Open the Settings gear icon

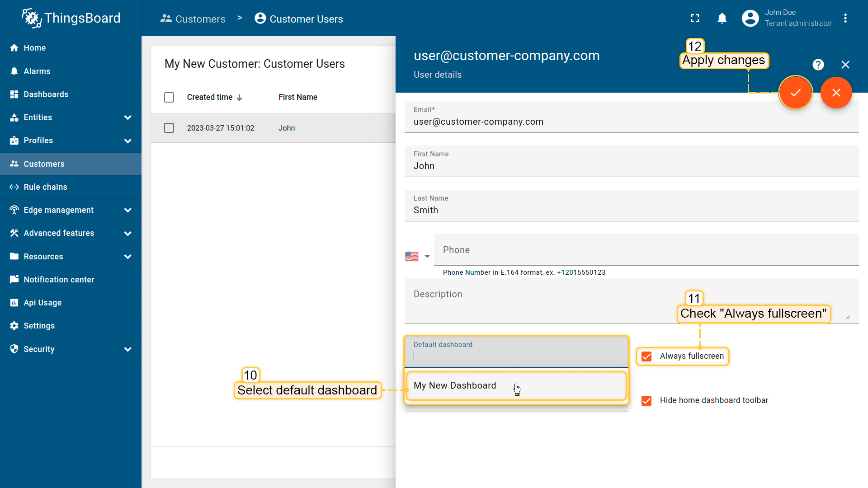click(14, 325)
